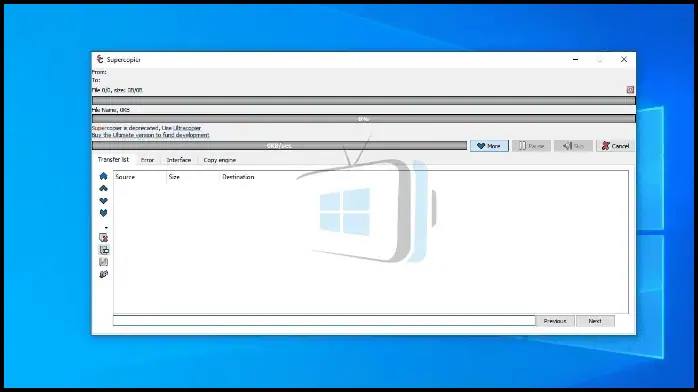Click the Previous search button

[x=555, y=321]
